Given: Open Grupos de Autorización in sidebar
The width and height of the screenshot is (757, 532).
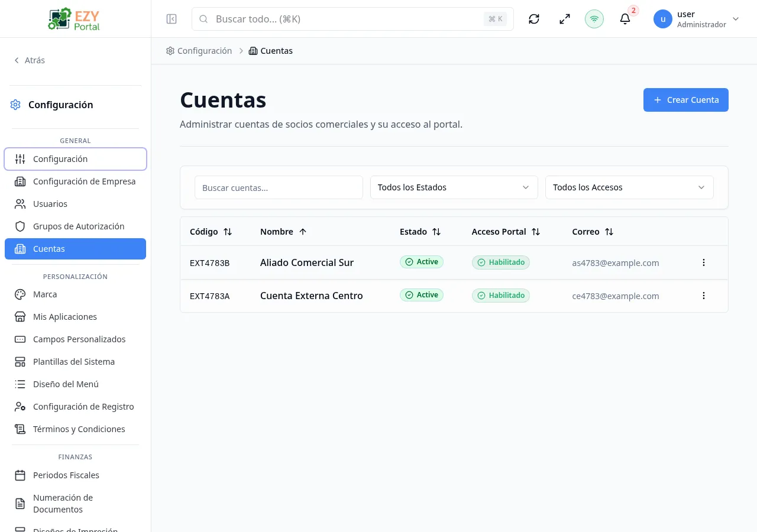Looking at the screenshot, I should click(x=75, y=226).
